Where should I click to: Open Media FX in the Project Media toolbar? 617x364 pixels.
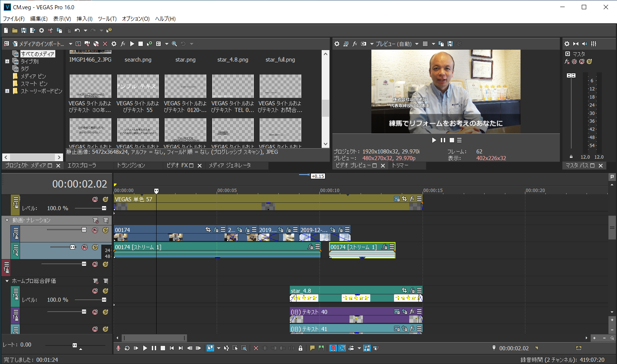pos(123,44)
